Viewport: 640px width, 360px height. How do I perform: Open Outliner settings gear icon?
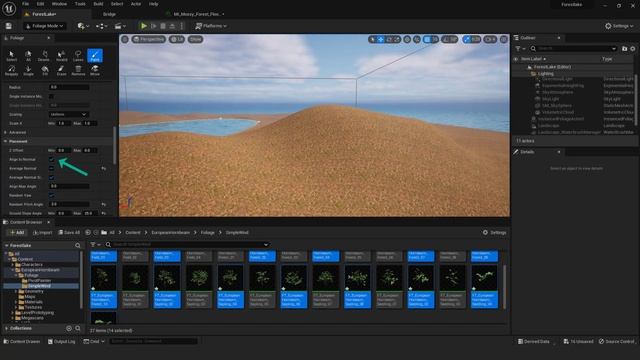click(633, 49)
